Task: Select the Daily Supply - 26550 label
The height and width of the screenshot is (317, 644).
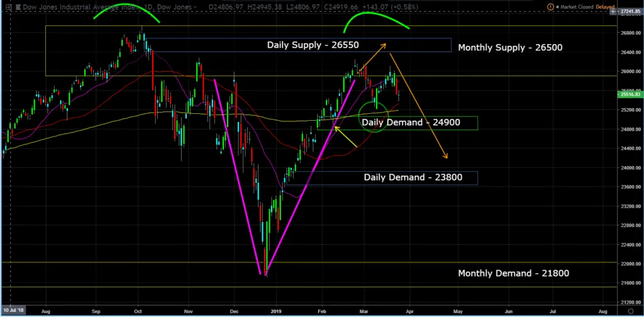Action: 313,45
